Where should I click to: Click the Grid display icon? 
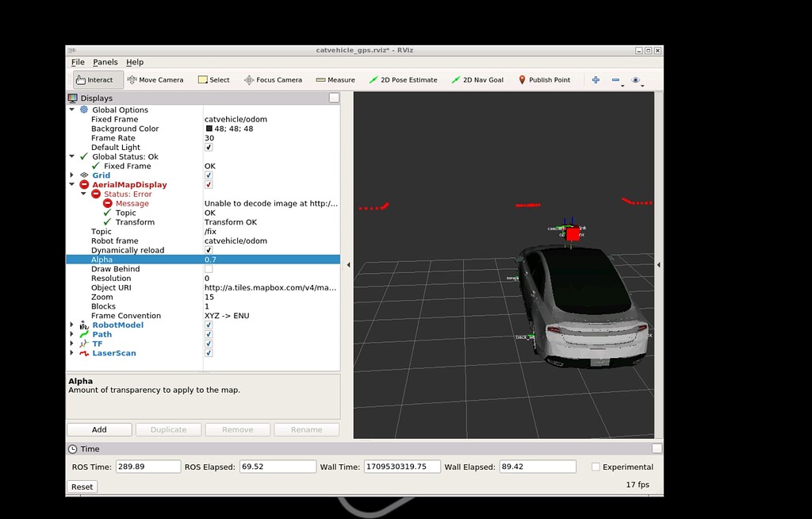click(x=84, y=175)
